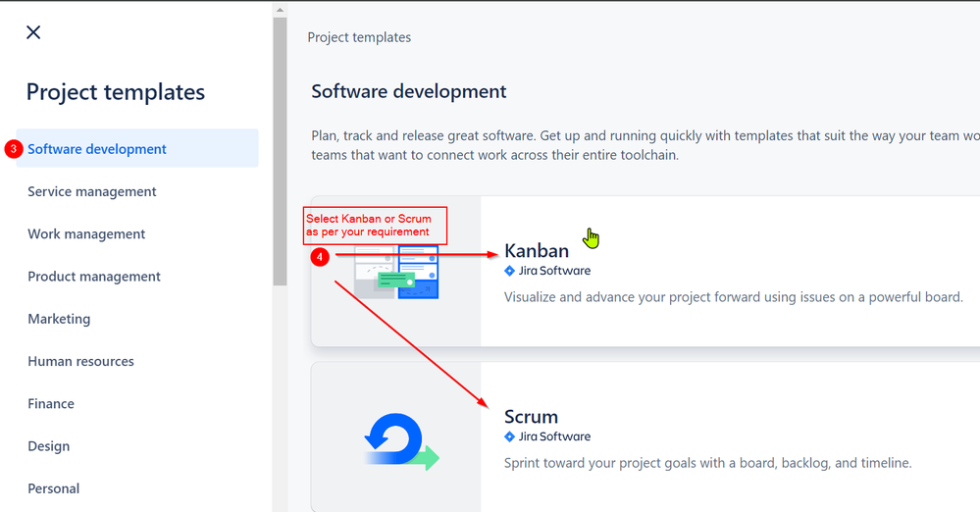Open Service management templates

pos(92,191)
